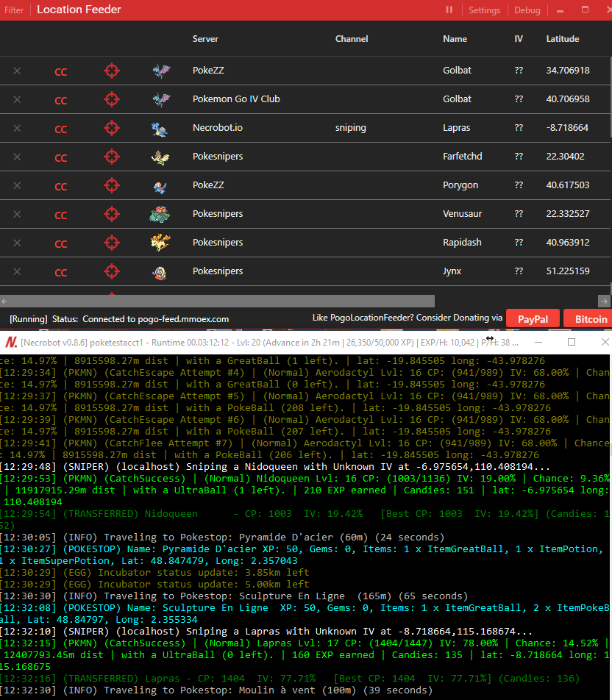
Task: Click the Porygon sprite image
Action: point(160,187)
